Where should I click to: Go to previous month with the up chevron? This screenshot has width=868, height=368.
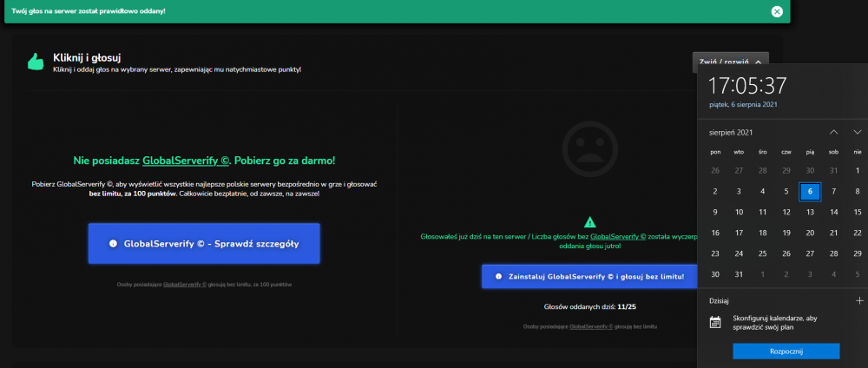[833, 132]
